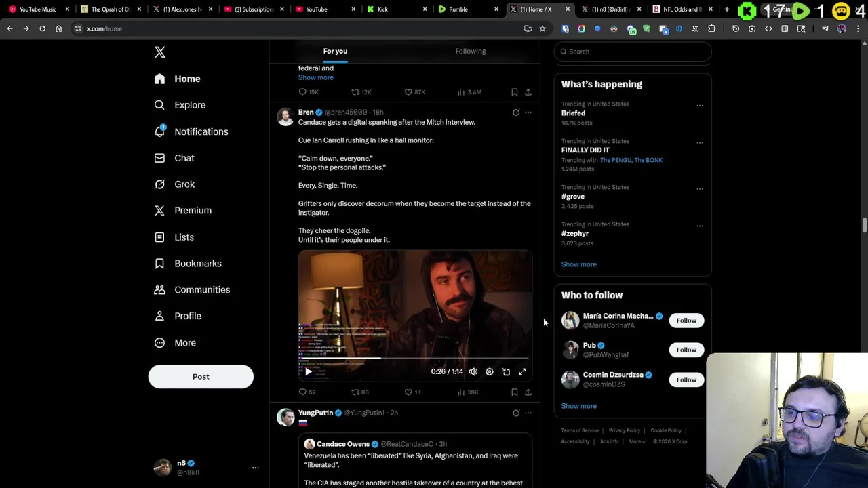The width and height of the screenshot is (868, 488).
Task: Switch to the Following tab
Action: tap(470, 51)
